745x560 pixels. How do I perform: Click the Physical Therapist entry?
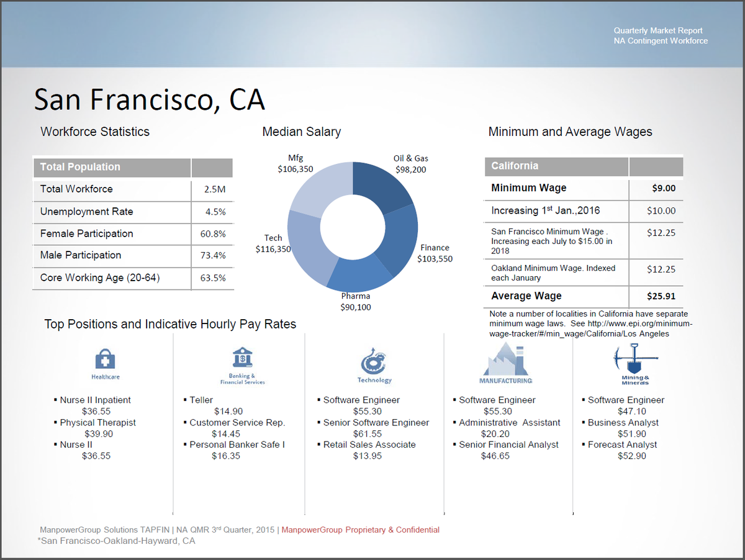click(97, 422)
